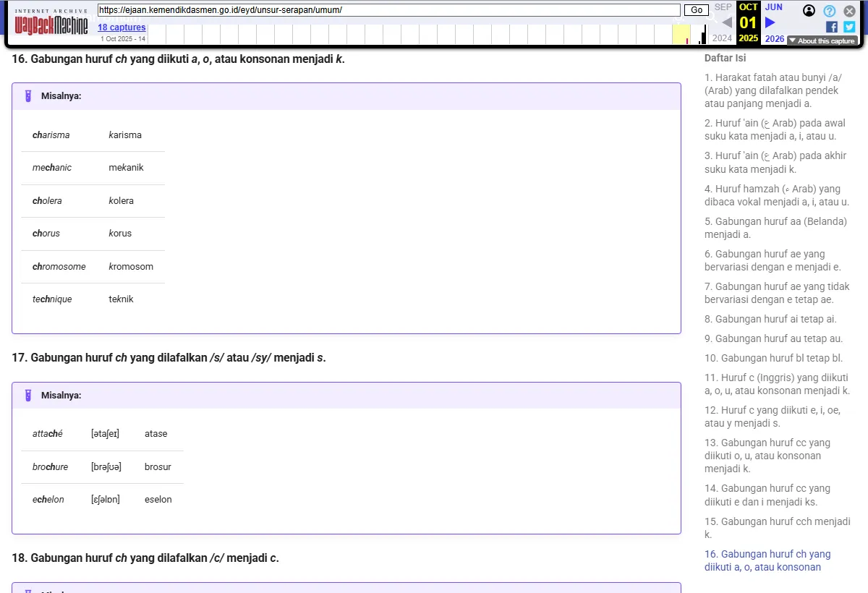
Task: Click the word "chromosome" in the table
Action: coord(59,267)
